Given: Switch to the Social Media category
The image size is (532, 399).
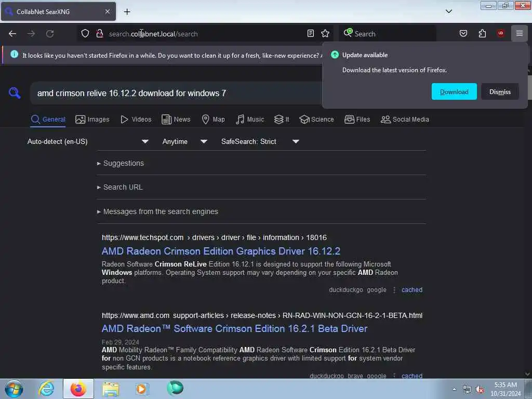Looking at the screenshot, I should pyautogui.click(x=405, y=119).
